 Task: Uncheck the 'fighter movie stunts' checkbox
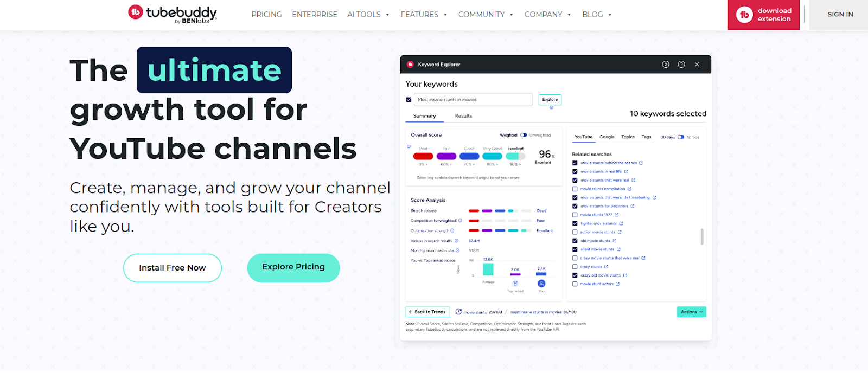575,223
